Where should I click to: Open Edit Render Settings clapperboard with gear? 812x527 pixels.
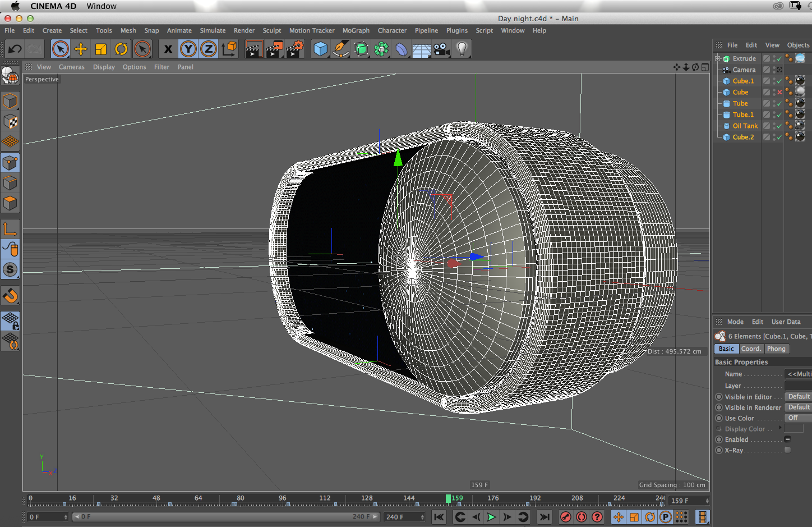coord(295,49)
